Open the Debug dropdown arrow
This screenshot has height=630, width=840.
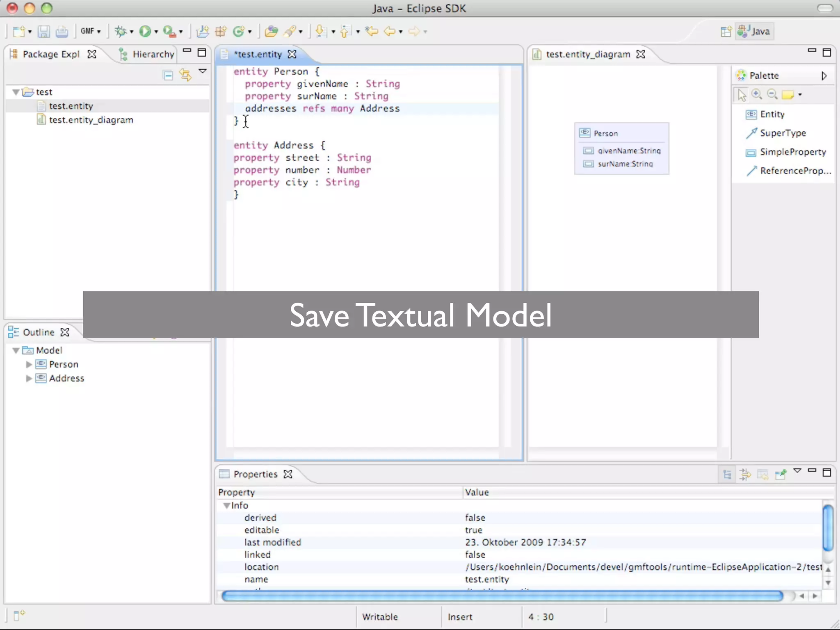point(132,32)
